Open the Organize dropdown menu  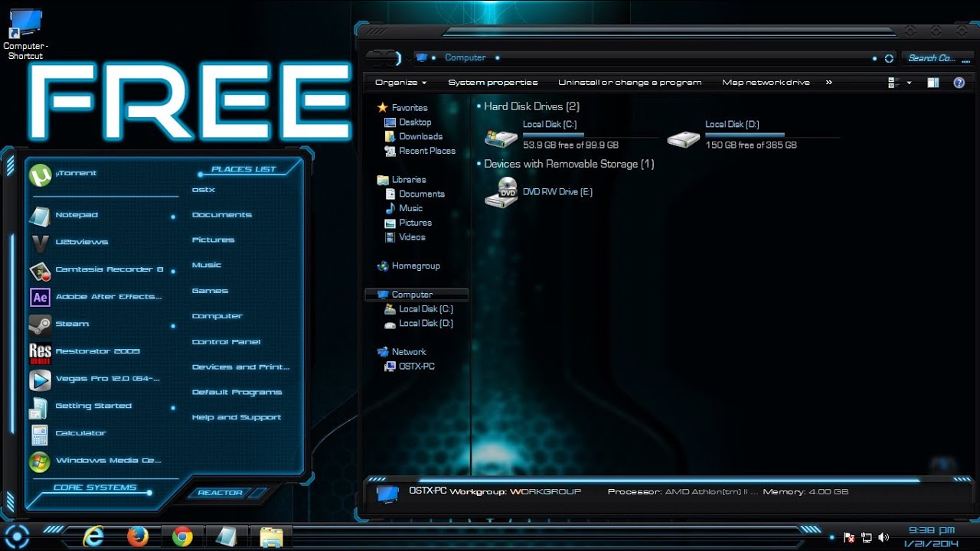(400, 83)
